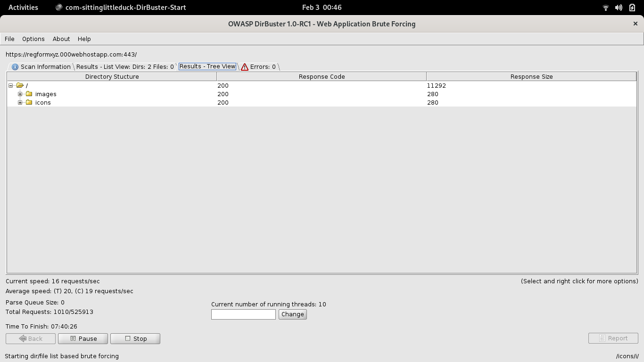Viewport: 644px width, 362px height.
Task: Open the Options menu
Action: coord(33,39)
